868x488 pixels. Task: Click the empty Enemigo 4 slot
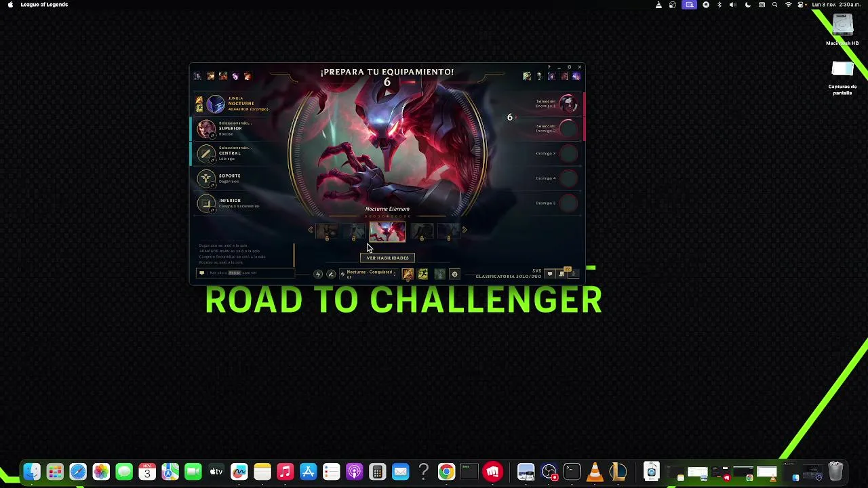(568, 178)
